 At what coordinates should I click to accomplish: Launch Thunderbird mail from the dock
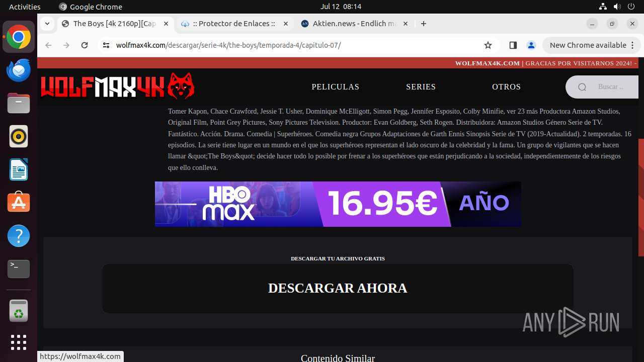pyautogui.click(x=19, y=70)
